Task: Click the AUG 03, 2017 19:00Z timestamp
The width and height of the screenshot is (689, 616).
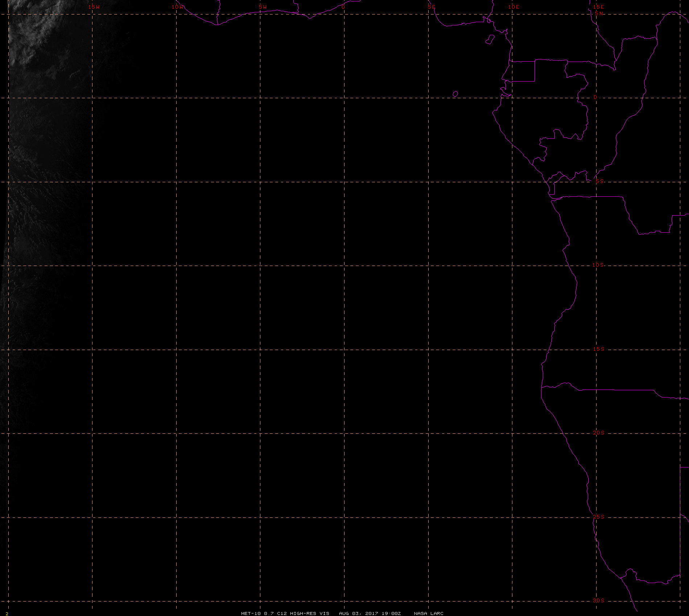Action: point(370,613)
